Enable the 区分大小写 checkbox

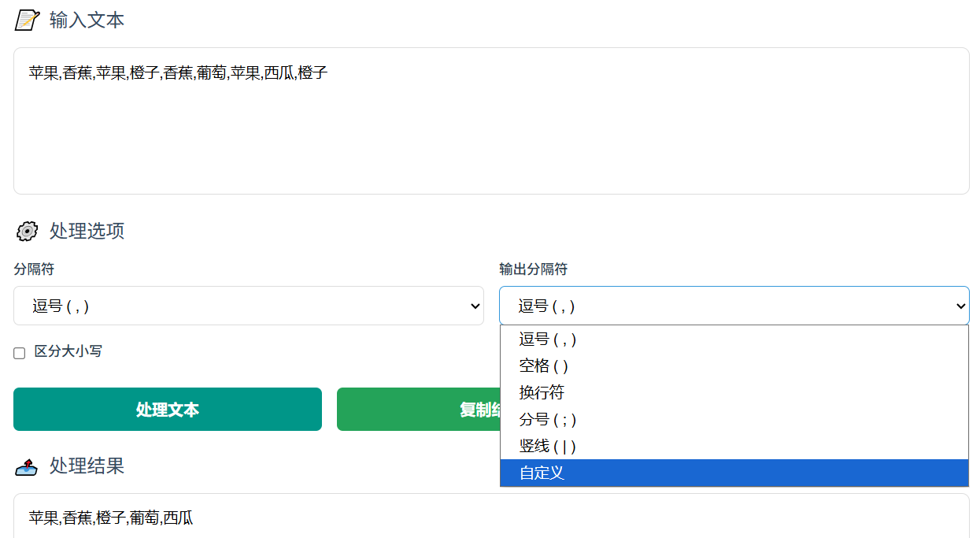pos(19,353)
